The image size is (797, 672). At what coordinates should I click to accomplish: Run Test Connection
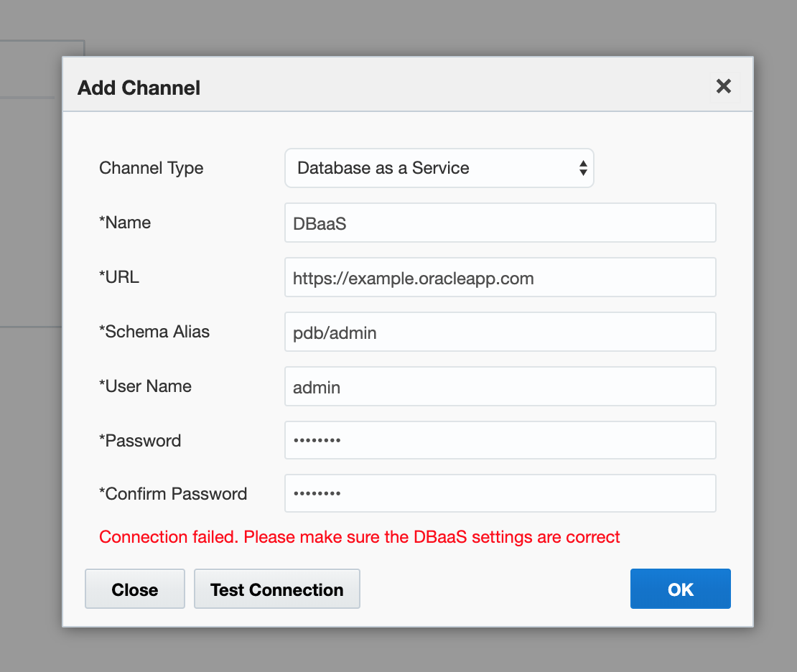click(x=276, y=589)
